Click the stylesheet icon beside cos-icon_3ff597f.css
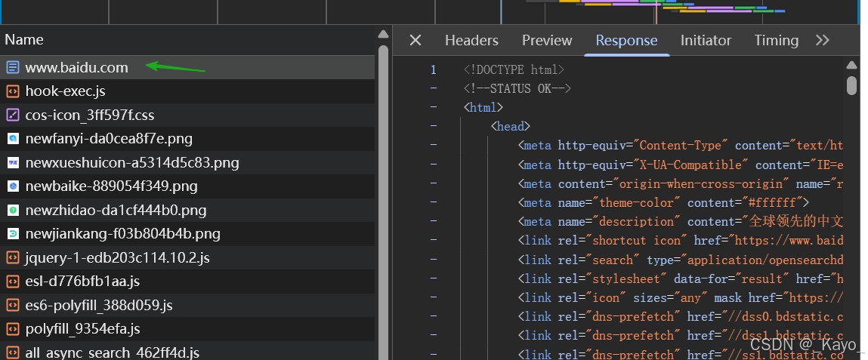The height and width of the screenshot is (360, 868). click(12, 115)
